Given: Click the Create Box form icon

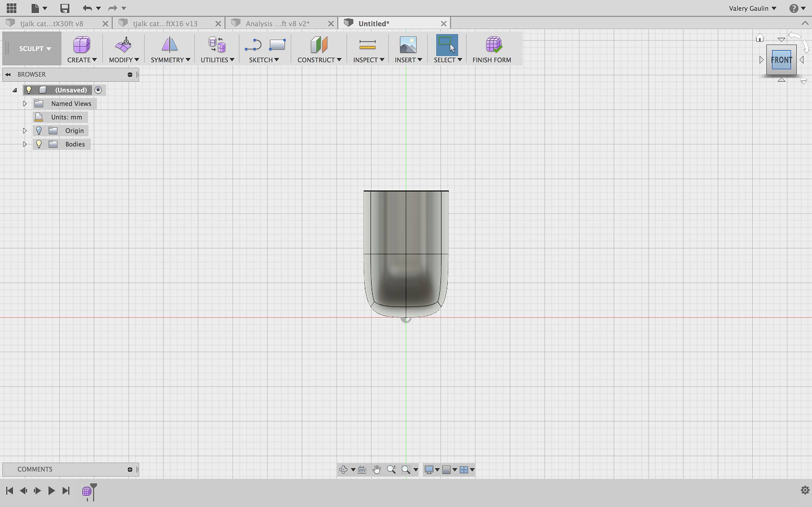Looking at the screenshot, I should click(82, 45).
